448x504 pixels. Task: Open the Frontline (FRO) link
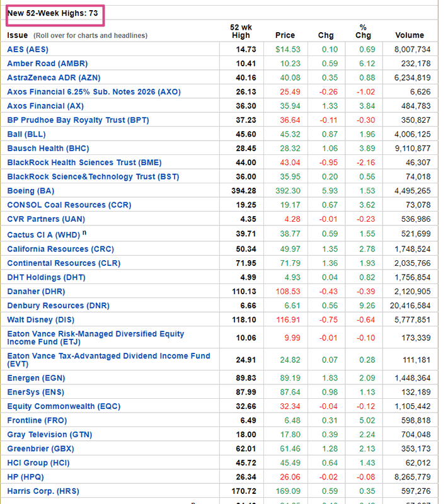pyautogui.click(x=37, y=420)
